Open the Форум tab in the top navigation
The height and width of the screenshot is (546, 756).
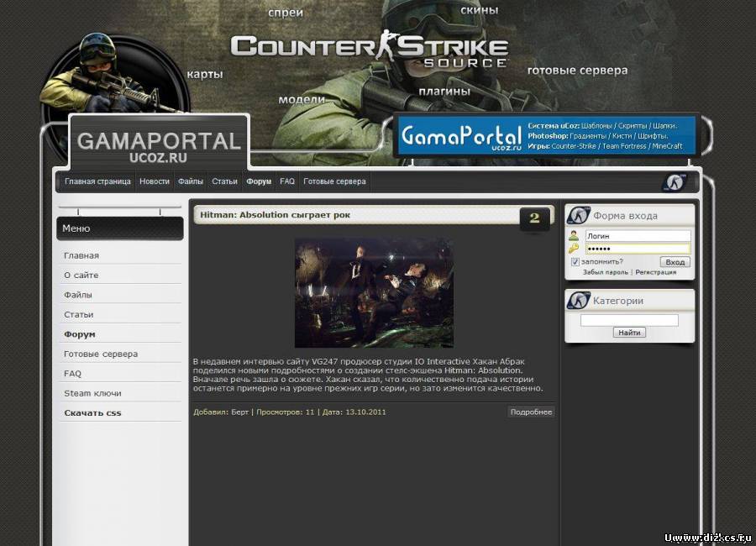[259, 181]
